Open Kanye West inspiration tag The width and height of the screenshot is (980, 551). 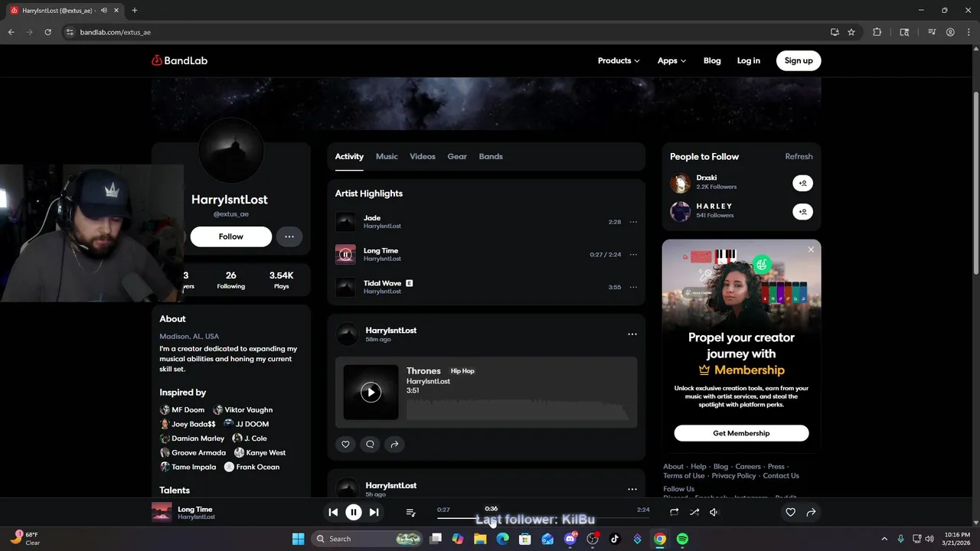coord(260,452)
